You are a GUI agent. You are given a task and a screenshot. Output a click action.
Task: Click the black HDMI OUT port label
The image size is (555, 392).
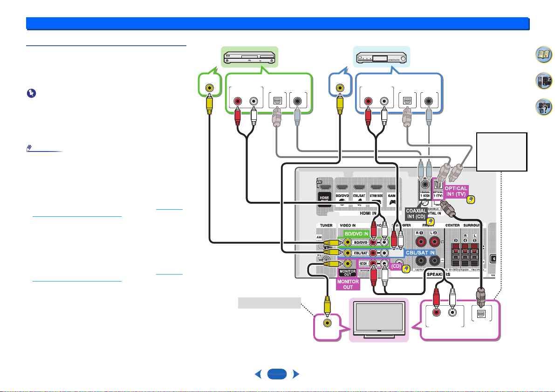325,199
